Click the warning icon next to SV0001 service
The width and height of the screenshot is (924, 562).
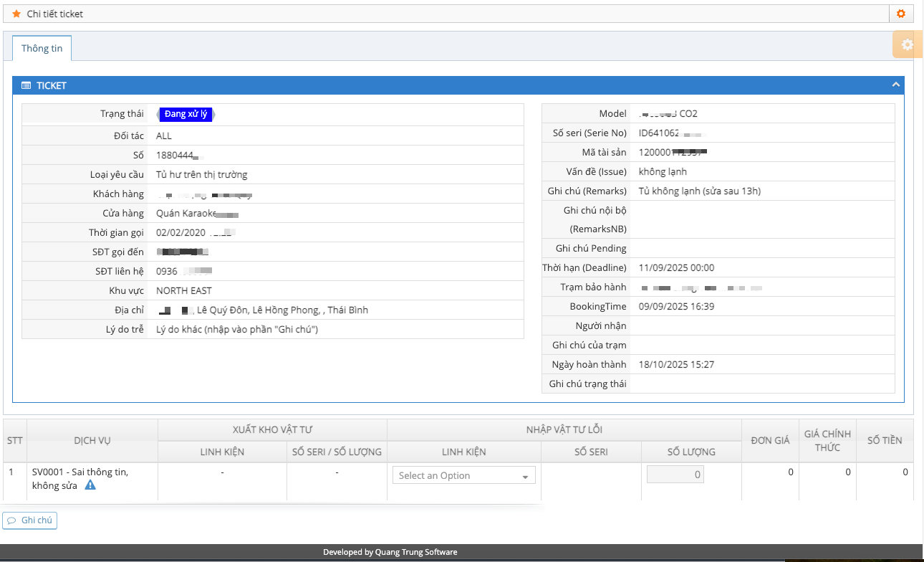[x=90, y=485]
